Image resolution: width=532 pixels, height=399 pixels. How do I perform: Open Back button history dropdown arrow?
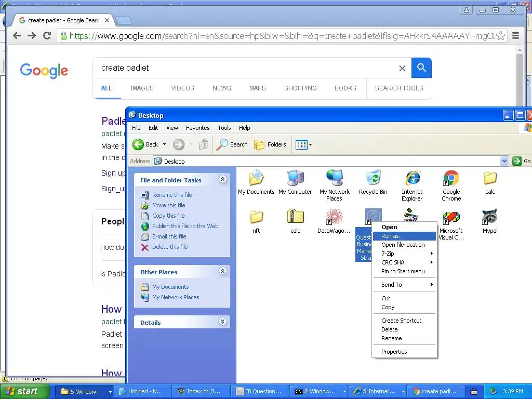point(165,144)
